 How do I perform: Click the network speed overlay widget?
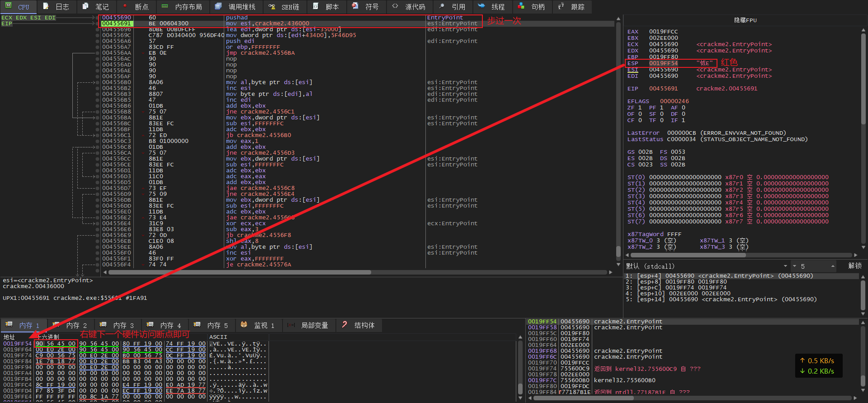[x=818, y=366]
